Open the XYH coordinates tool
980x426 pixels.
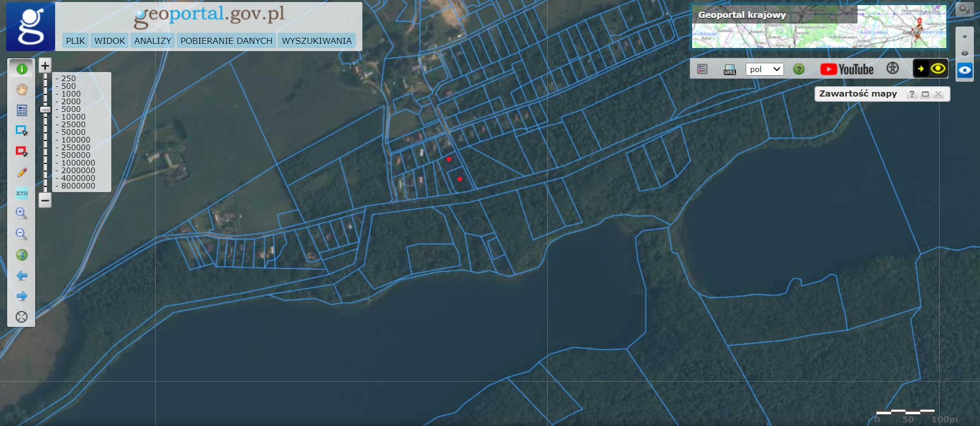[x=21, y=193]
